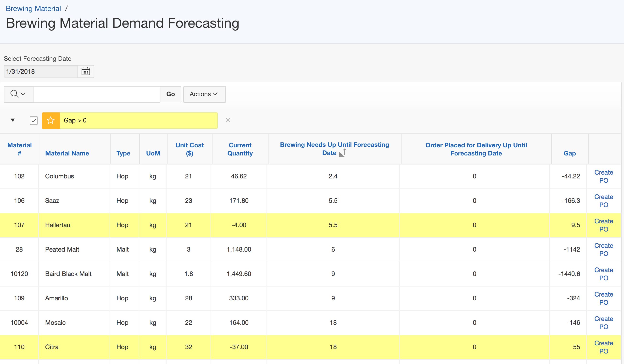Click the orange star highlight icon
624x364 pixels.
(51, 121)
